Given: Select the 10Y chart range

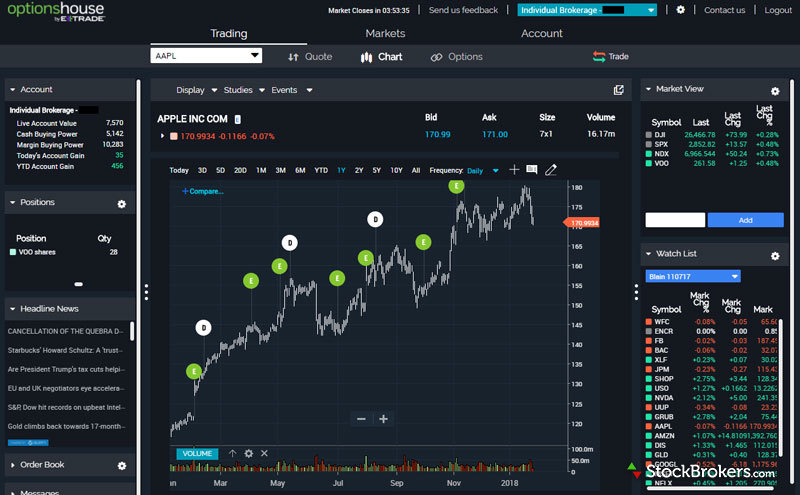Looking at the screenshot, I should (396, 170).
